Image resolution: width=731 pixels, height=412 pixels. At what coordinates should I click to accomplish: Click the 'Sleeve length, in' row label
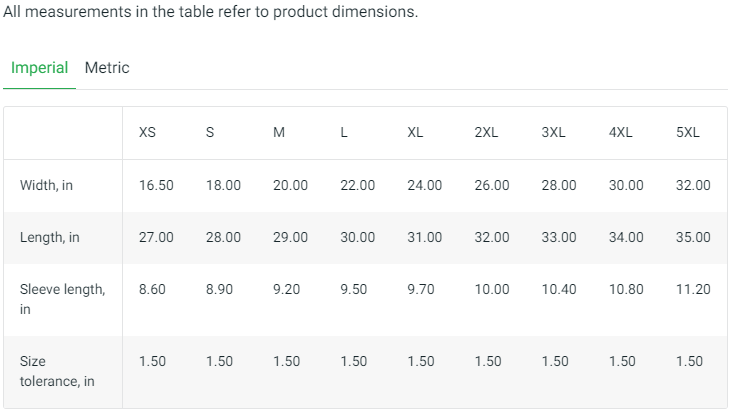click(x=62, y=299)
